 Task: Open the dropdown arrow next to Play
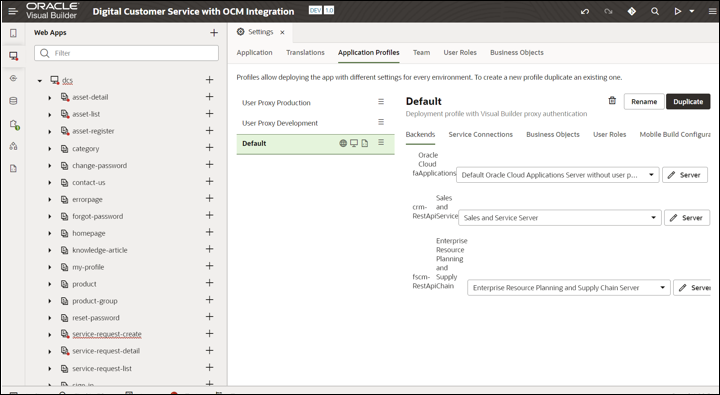click(x=692, y=11)
